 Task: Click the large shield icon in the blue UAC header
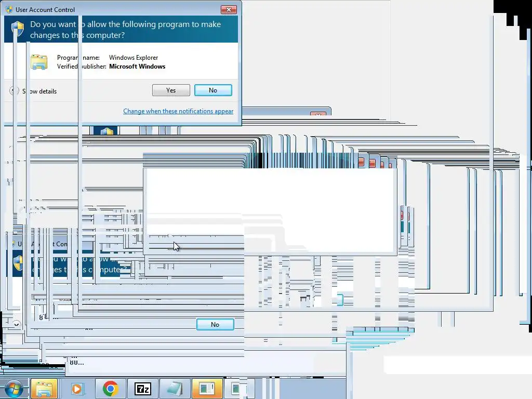tap(18, 29)
